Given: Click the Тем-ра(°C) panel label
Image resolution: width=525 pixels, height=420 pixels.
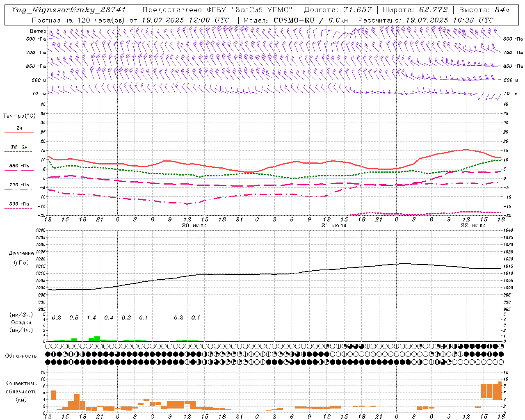Looking at the screenshot, I should (x=19, y=116).
